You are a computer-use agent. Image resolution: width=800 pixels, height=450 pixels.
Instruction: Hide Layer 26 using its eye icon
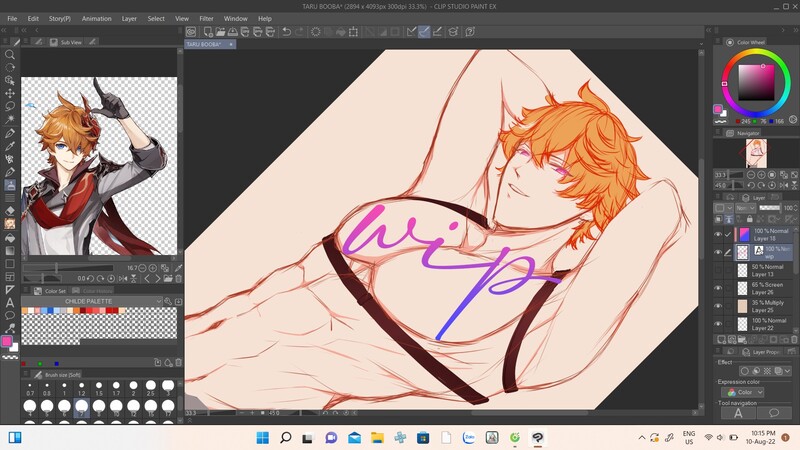pos(718,288)
